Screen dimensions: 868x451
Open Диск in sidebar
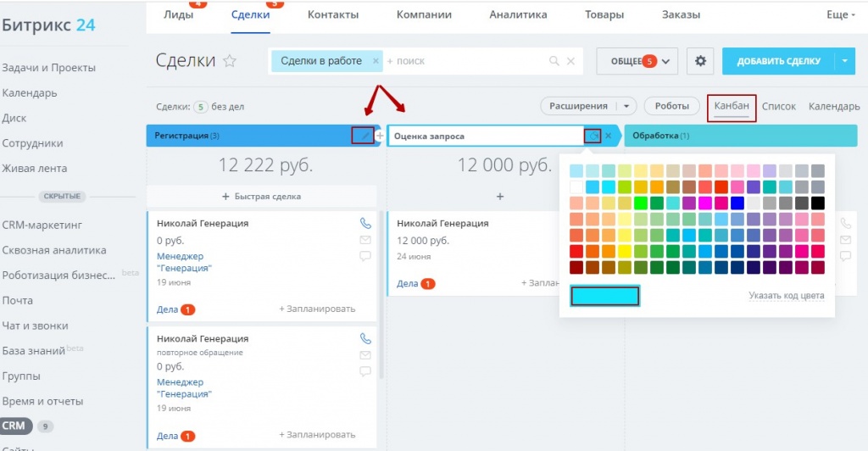coord(14,118)
